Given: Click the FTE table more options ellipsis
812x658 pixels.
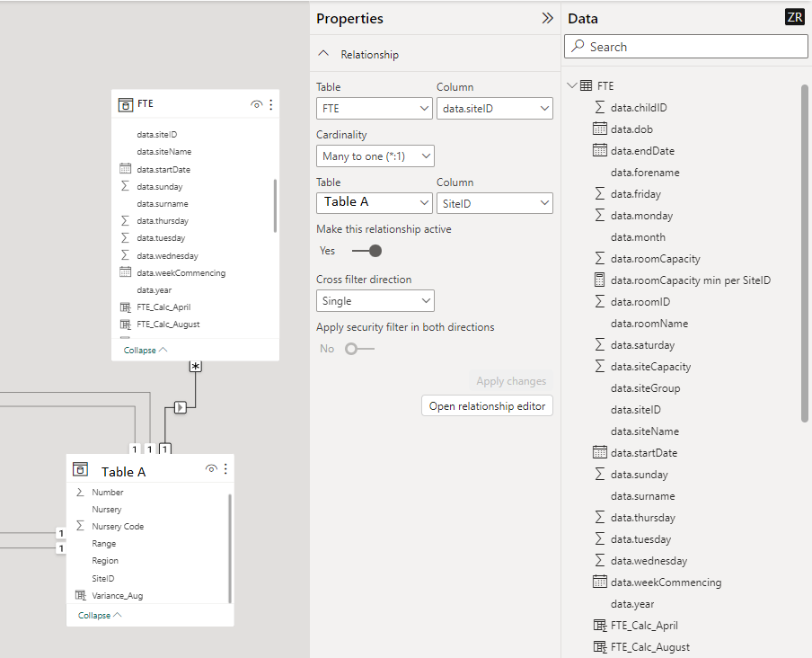Looking at the screenshot, I should 271,104.
